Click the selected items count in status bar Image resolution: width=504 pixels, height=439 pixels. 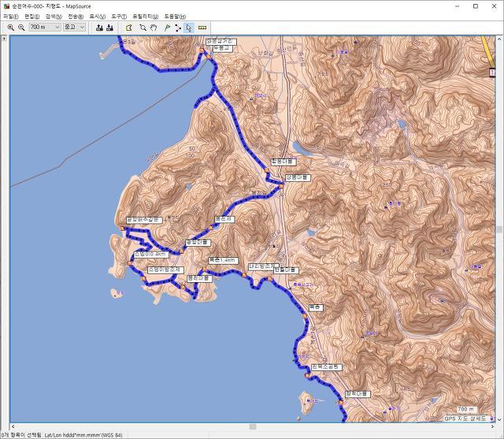21,435
